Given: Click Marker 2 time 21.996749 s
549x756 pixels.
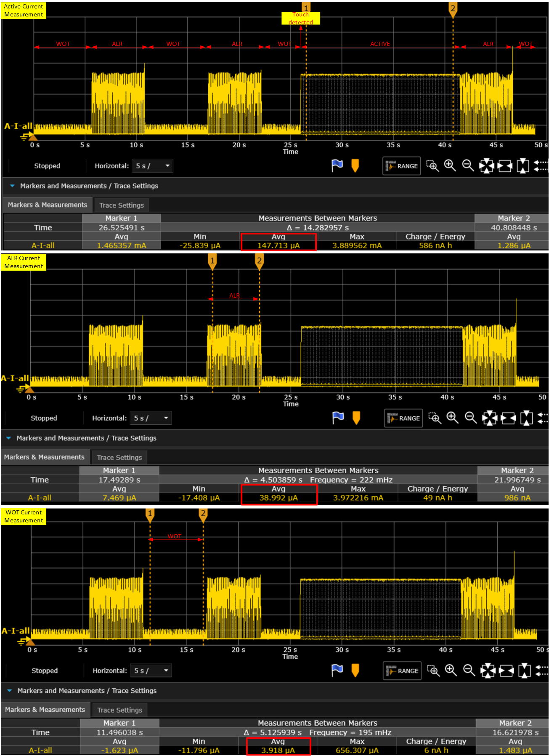Looking at the screenshot, I should click(517, 480).
